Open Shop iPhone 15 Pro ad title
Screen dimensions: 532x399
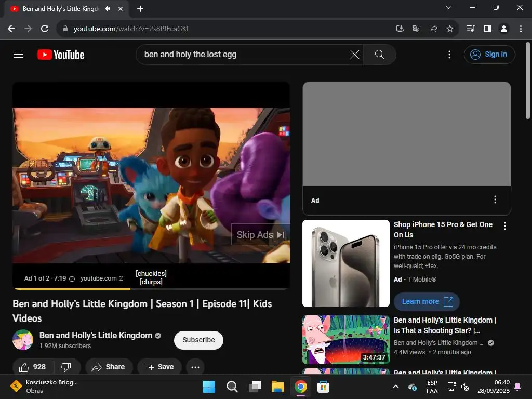click(443, 230)
